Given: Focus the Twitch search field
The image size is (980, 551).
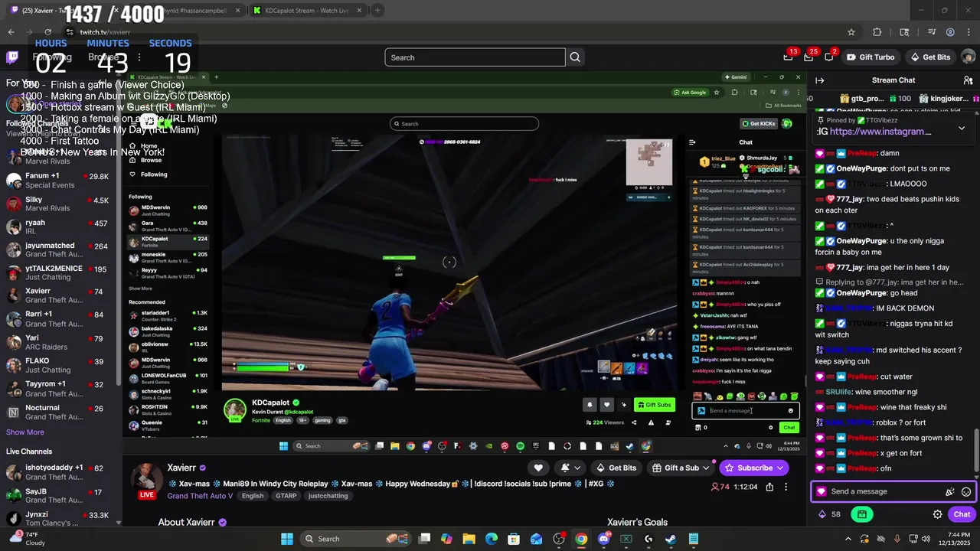Looking at the screenshot, I should pos(475,57).
